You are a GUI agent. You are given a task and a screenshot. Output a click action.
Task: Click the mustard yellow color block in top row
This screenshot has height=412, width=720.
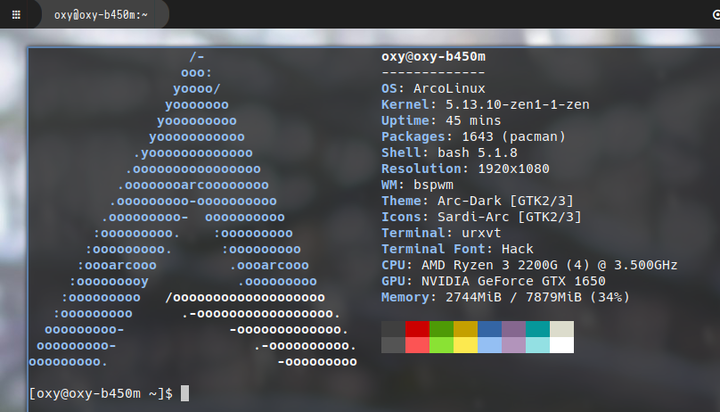click(466, 329)
